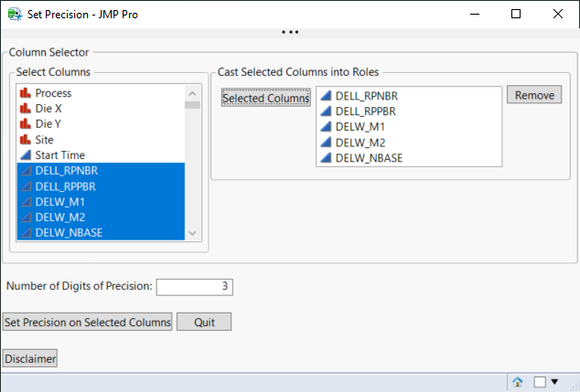
Task: Click the blue continuous icon beside Start Time
Action: 25,155
